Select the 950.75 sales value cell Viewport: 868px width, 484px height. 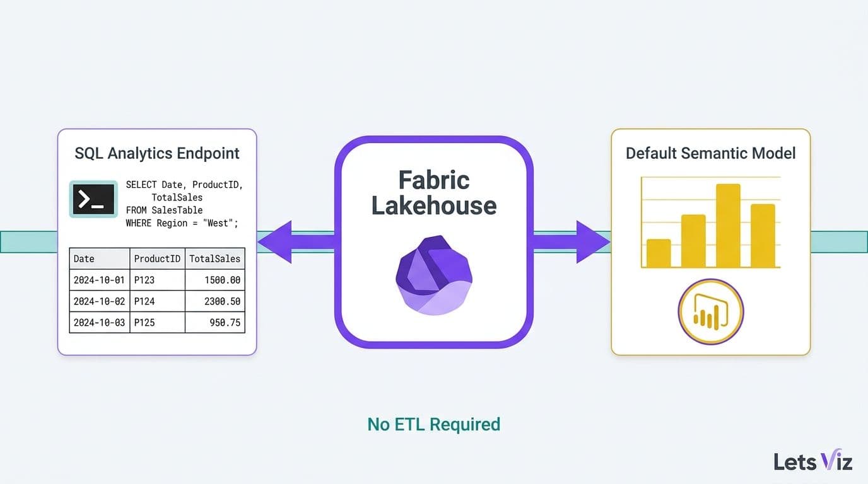tap(215, 323)
